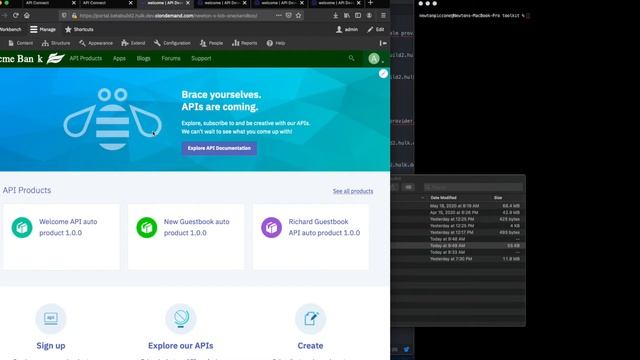
Task: Open New Guestbook auto product 1.0.0
Action: (x=196, y=227)
